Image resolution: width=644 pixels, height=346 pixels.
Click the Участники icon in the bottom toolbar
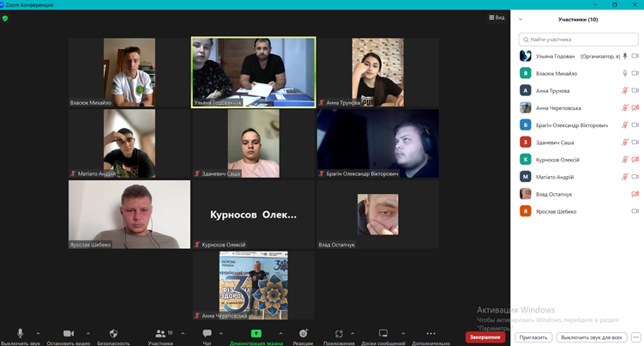(159, 333)
